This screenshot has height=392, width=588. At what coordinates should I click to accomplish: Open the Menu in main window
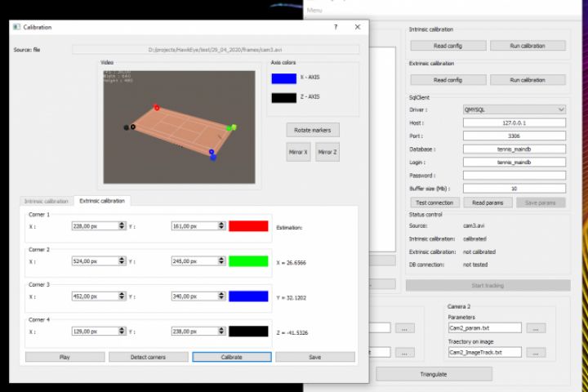click(314, 10)
